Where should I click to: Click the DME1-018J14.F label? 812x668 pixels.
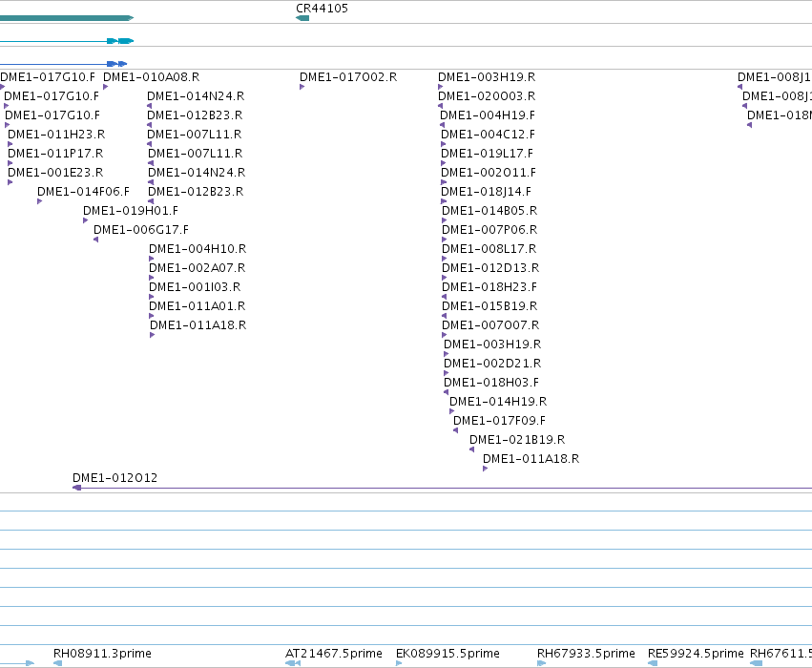[x=487, y=192]
